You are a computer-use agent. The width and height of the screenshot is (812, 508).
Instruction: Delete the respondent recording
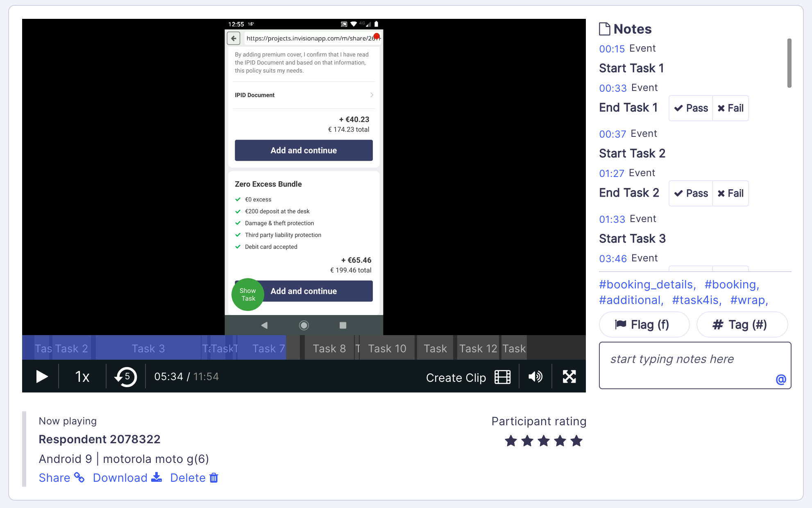pyautogui.click(x=194, y=478)
